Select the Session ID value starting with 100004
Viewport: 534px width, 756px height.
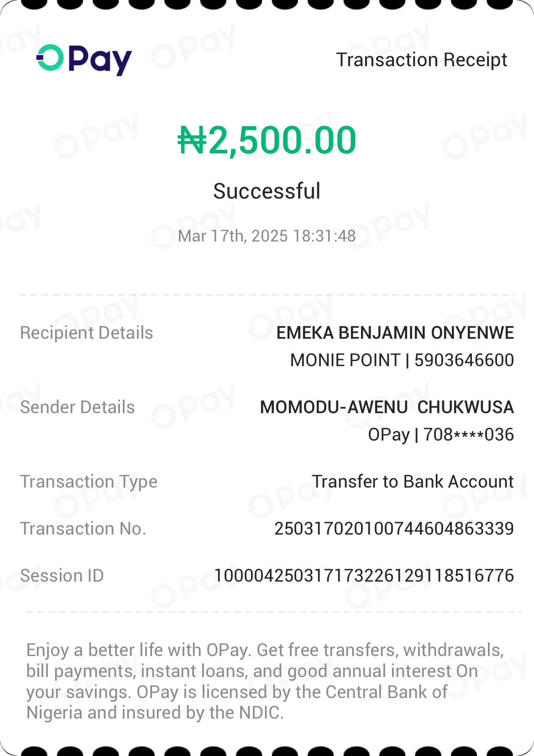(364, 576)
